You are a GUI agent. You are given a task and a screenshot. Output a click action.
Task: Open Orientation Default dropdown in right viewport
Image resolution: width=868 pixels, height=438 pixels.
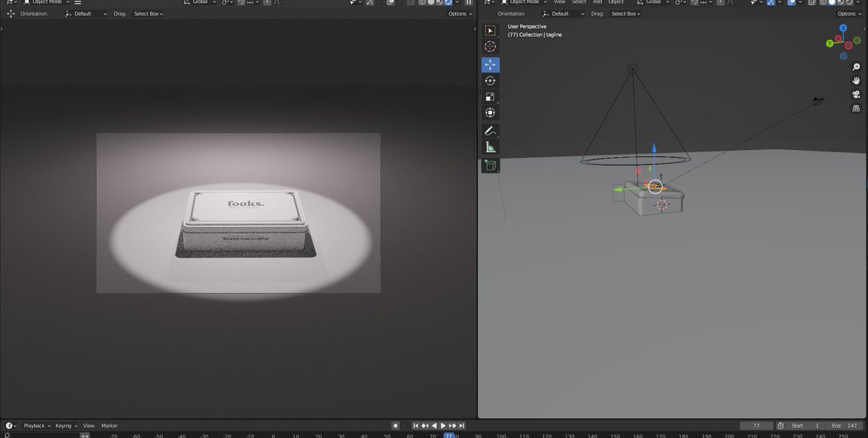(563, 14)
